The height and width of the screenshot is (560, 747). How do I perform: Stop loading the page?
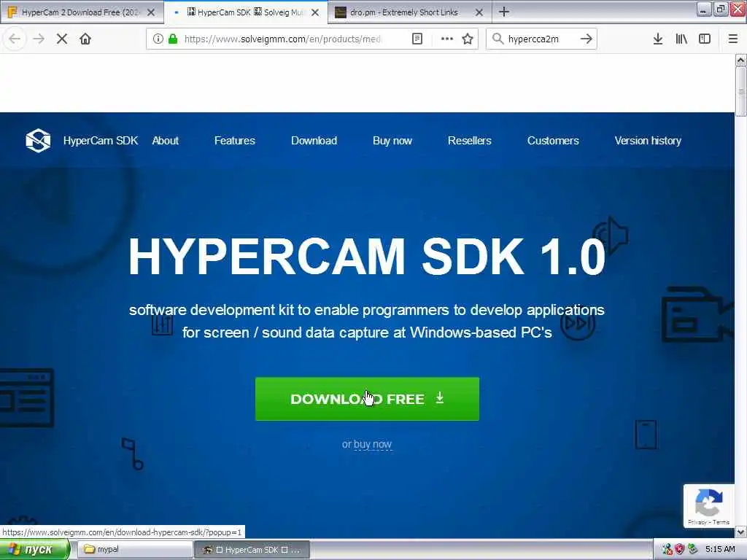pos(62,39)
